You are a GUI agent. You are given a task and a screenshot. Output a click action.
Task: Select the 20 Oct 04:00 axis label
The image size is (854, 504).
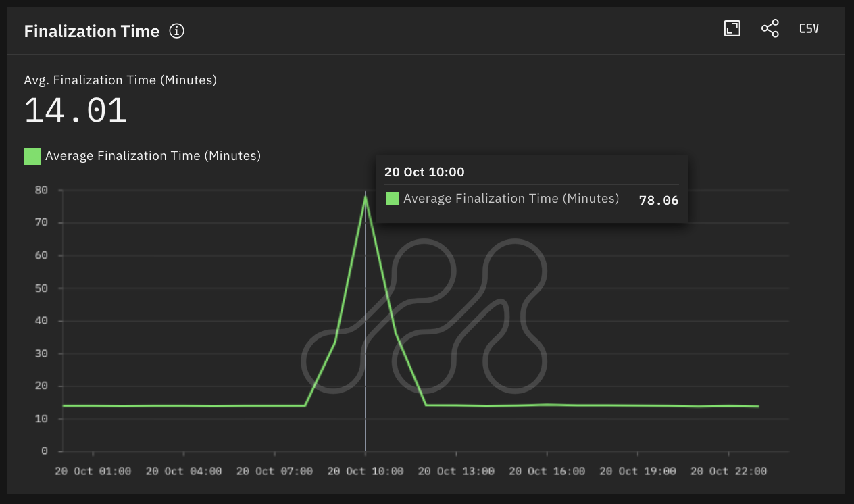click(x=184, y=471)
